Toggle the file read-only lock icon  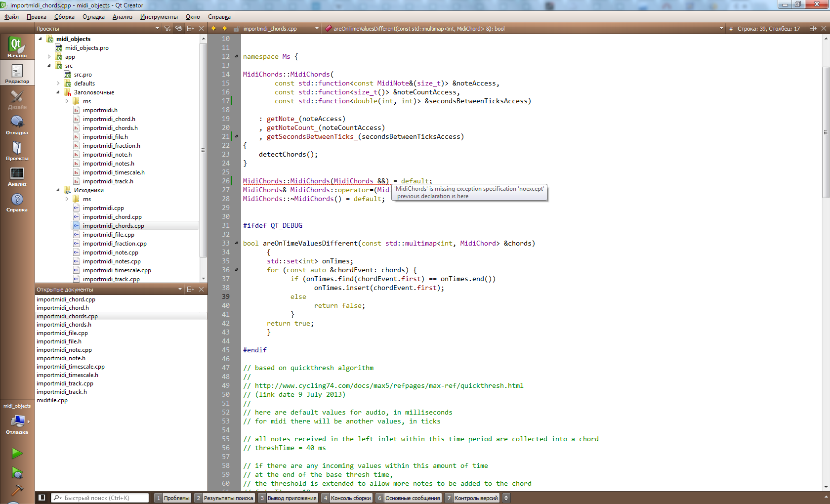[236, 29]
